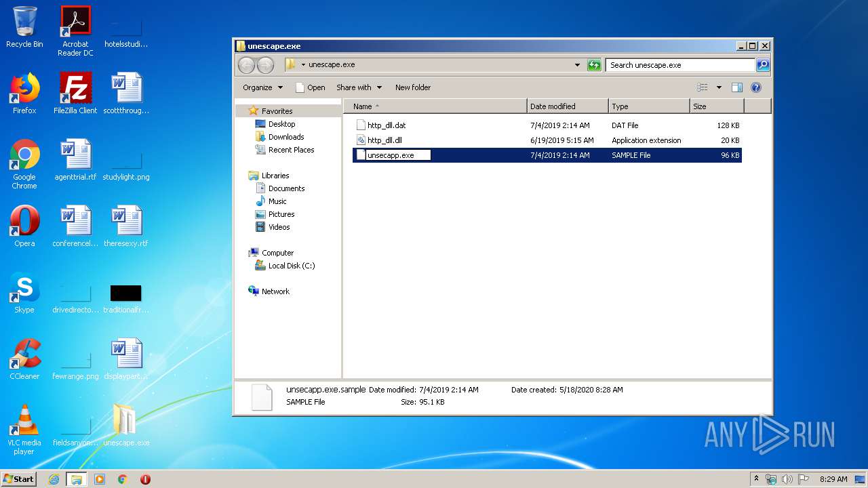Click the unsecapp.exe rename field
Viewport: 868px width, 488px height.
(398, 155)
